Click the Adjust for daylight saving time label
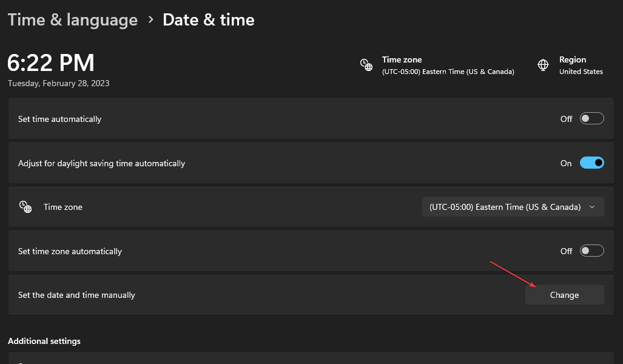The height and width of the screenshot is (364, 623). 101,163
